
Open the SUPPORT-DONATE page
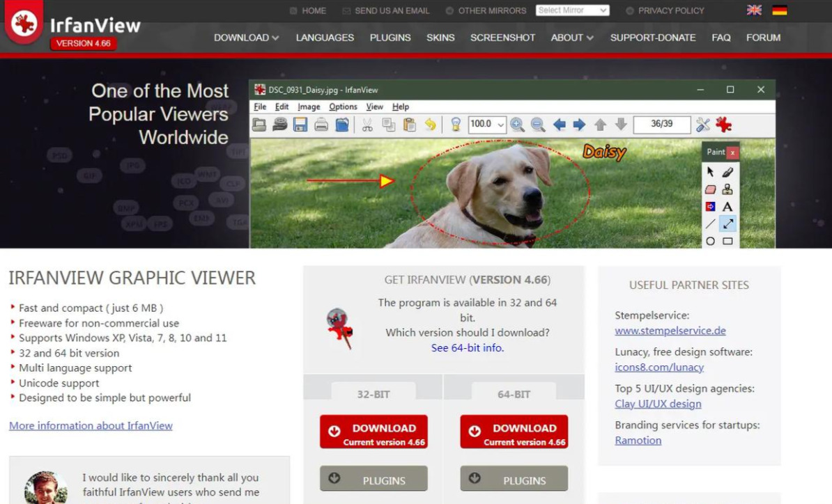(x=653, y=38)
